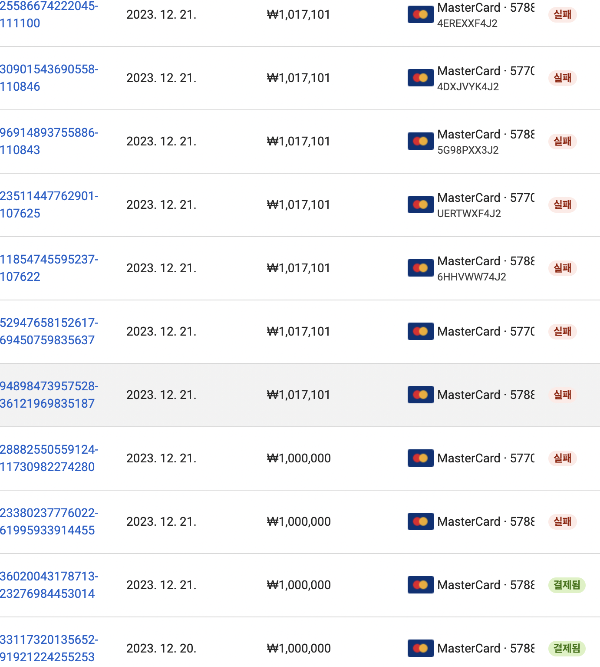The image size is (600, 667).
Task: Click MasterCard icon in the 2023. 12. 20. row
Action: [420, 648]
